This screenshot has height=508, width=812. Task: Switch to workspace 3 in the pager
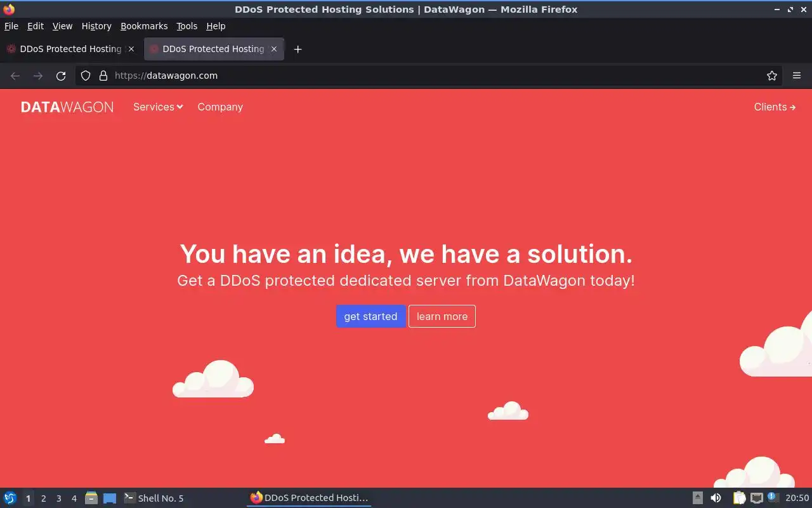click(58, 498)
